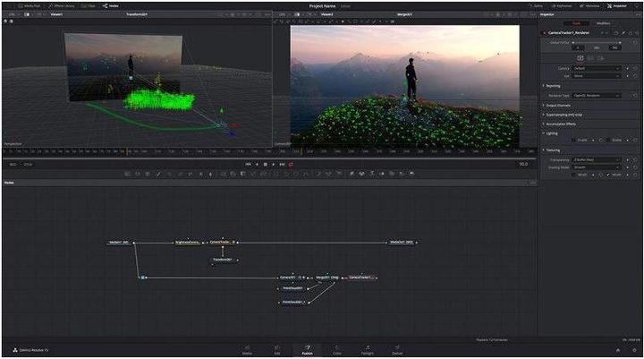Open the project manager home icon

(618, 350)
